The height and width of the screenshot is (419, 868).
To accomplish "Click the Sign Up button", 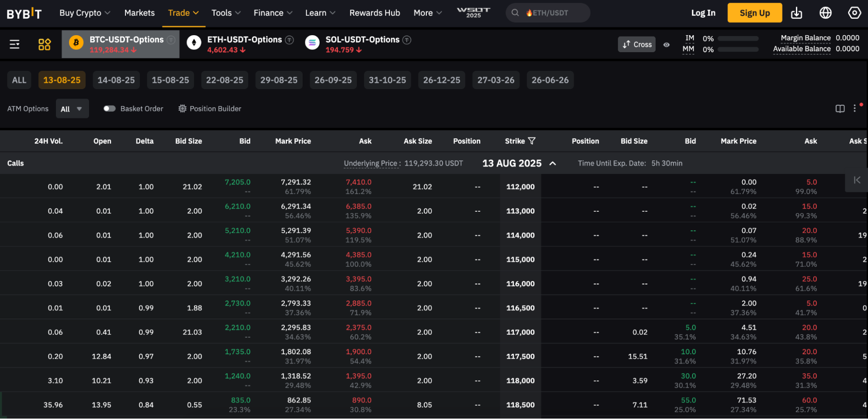I will coord(754,13).
